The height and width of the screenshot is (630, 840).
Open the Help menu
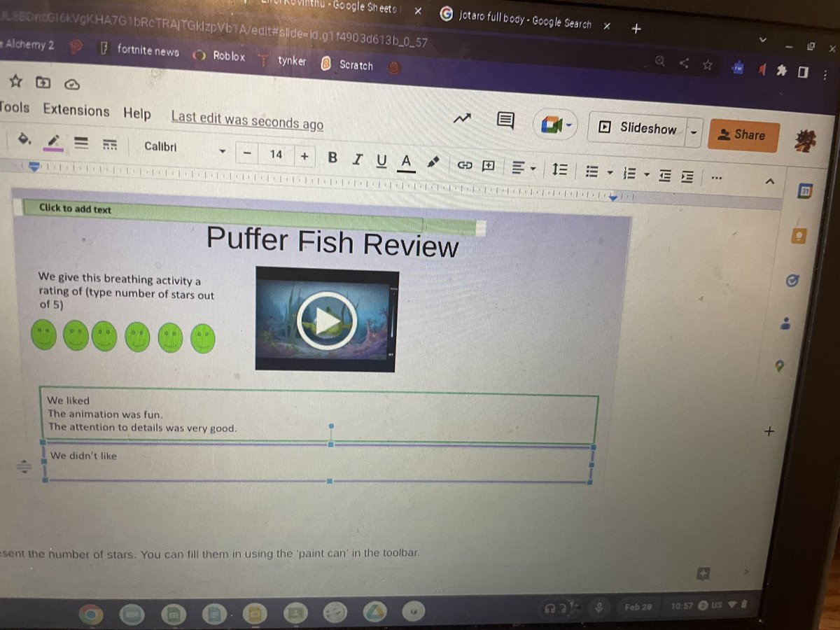tap(137, 113)
